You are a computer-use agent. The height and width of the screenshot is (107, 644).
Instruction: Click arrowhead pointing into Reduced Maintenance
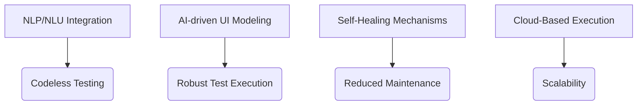tap(392, 65)
